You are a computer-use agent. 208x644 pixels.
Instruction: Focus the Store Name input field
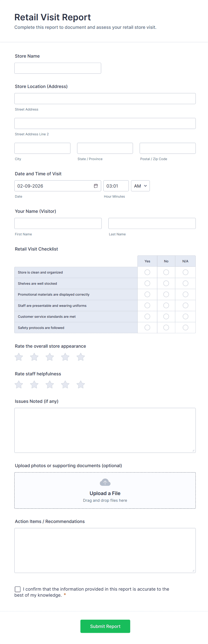pyautogui.click(x=57, y=68)
